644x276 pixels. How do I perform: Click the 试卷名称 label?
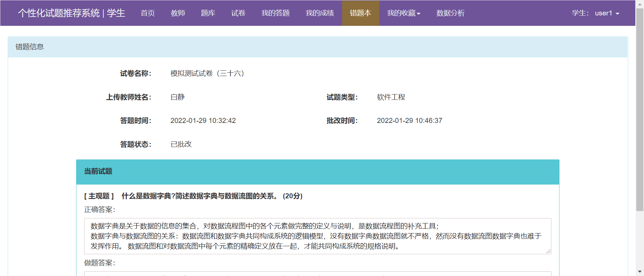point(136,73)
